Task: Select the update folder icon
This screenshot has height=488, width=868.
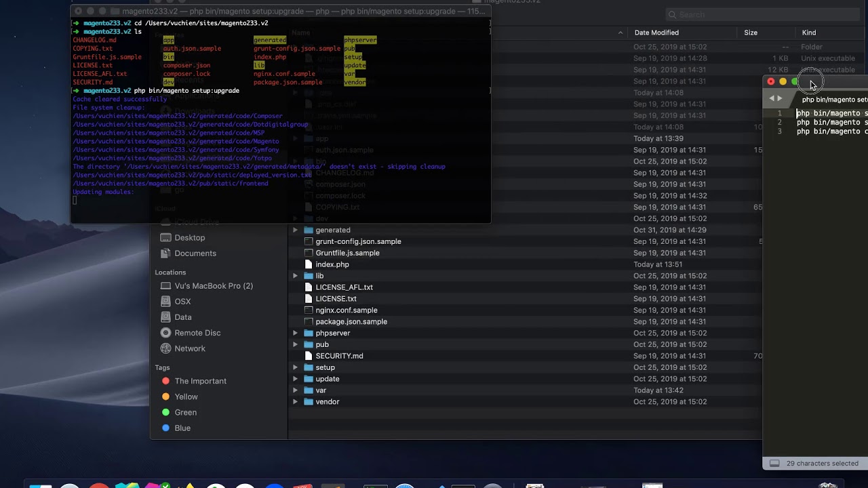Action: tap(309, 379)
